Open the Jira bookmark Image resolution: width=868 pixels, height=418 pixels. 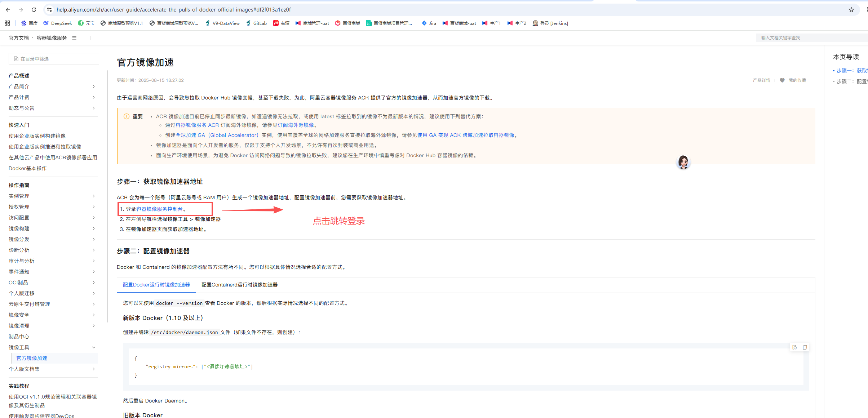(429, 23)
